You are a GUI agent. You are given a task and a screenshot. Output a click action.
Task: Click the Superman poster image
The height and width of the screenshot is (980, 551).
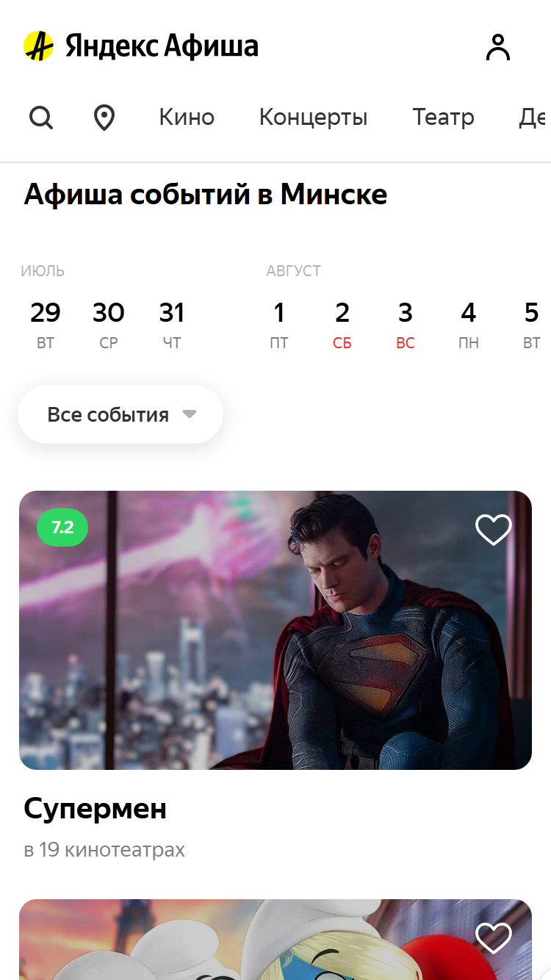pos(275,630)
